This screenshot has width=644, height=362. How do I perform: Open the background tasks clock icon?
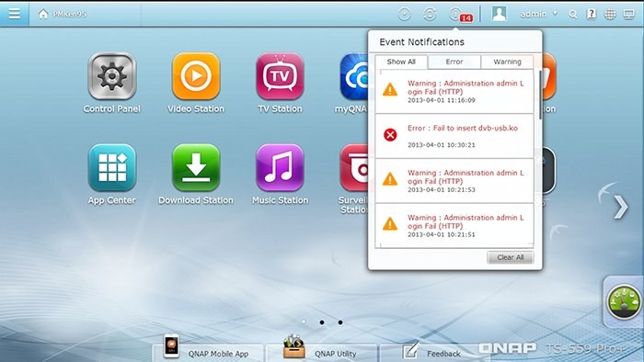pos(405,15)
